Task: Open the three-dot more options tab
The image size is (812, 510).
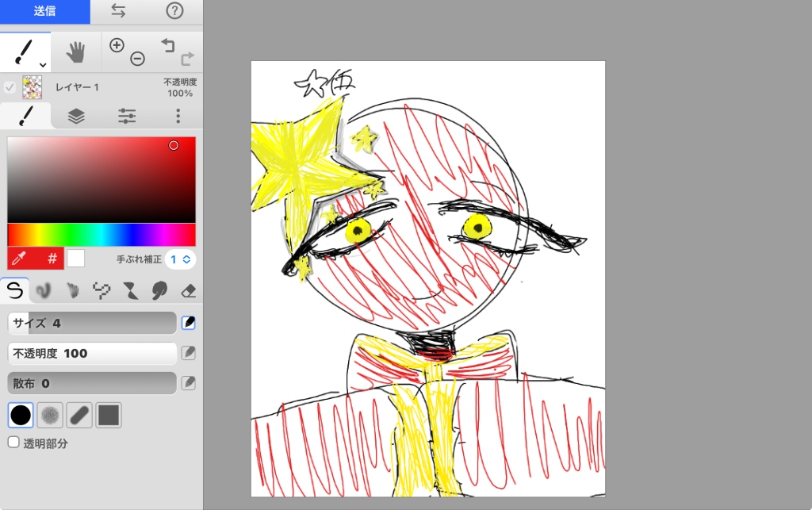Action: click(178, 116)
